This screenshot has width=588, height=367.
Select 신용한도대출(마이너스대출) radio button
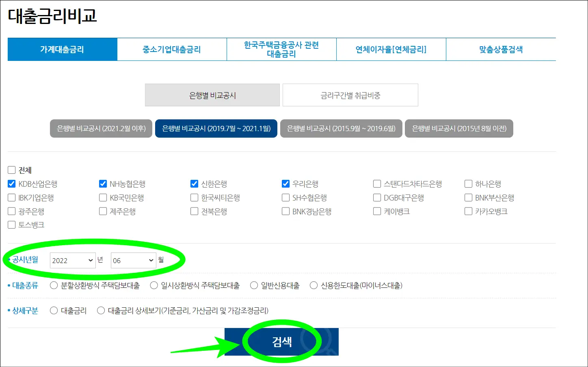313,285
